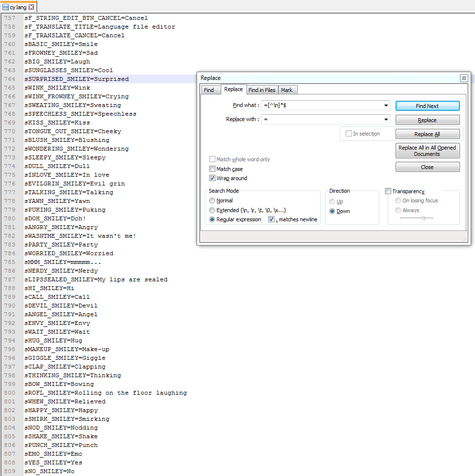Uncheck the '. matches newline' option
The image size is (475, 476).
coord(272,219)
